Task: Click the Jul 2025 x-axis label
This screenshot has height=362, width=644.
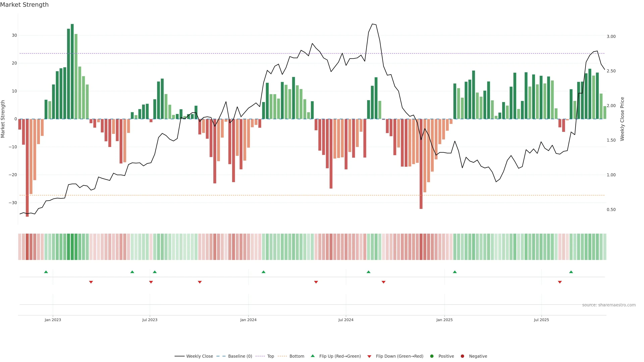Action: 541,320
